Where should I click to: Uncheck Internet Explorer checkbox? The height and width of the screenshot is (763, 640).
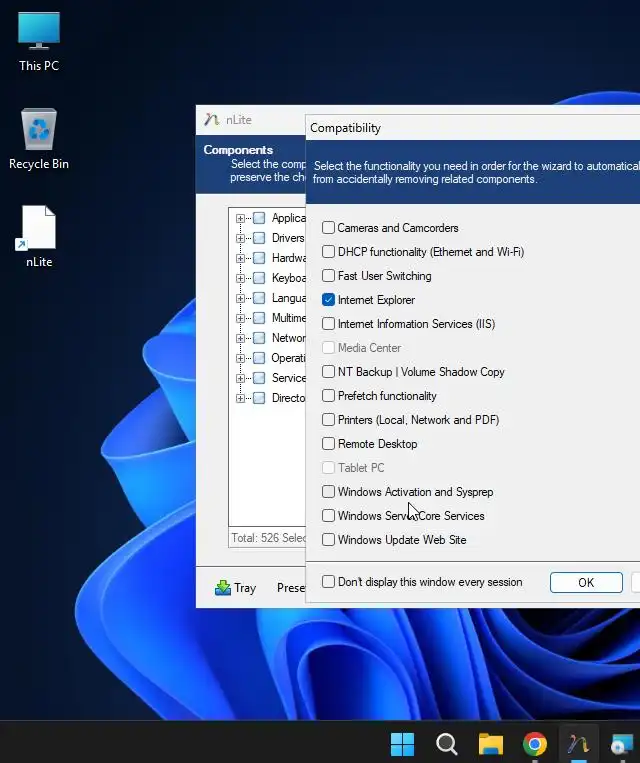[x=329, y=300]
